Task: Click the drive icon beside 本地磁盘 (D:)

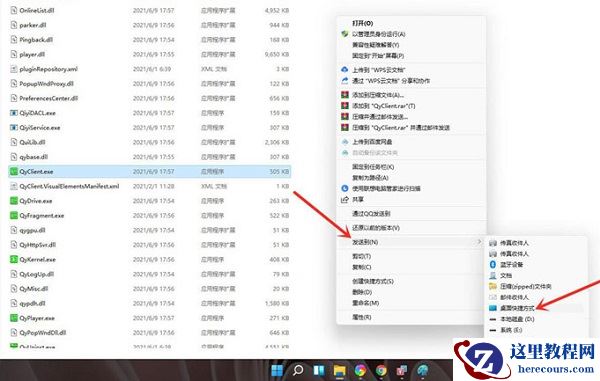Action: (493, 319)
